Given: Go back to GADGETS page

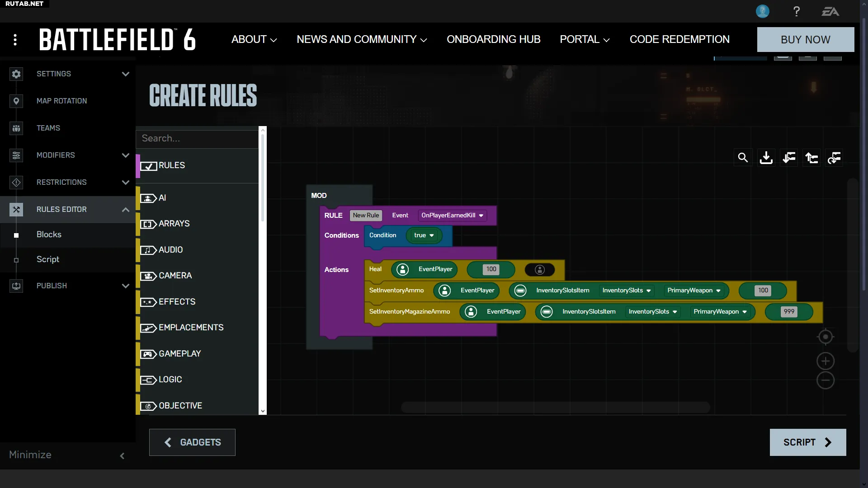Looking at the screenshot, I should [x=192, y=442].
